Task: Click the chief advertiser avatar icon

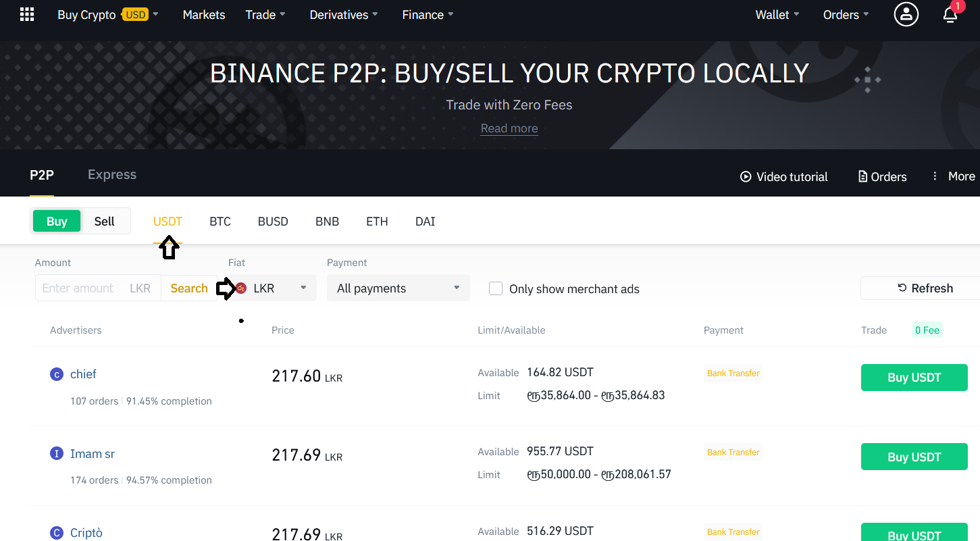Action: tap(57, 374)
